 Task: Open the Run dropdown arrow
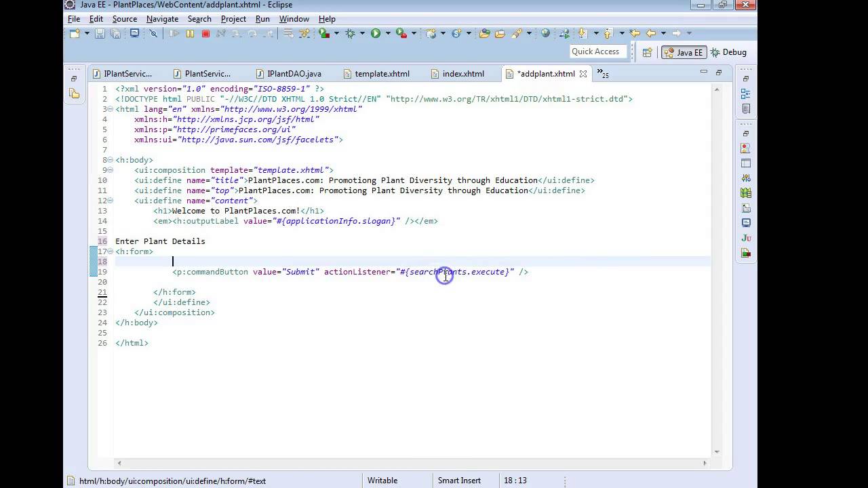(388, 33)
